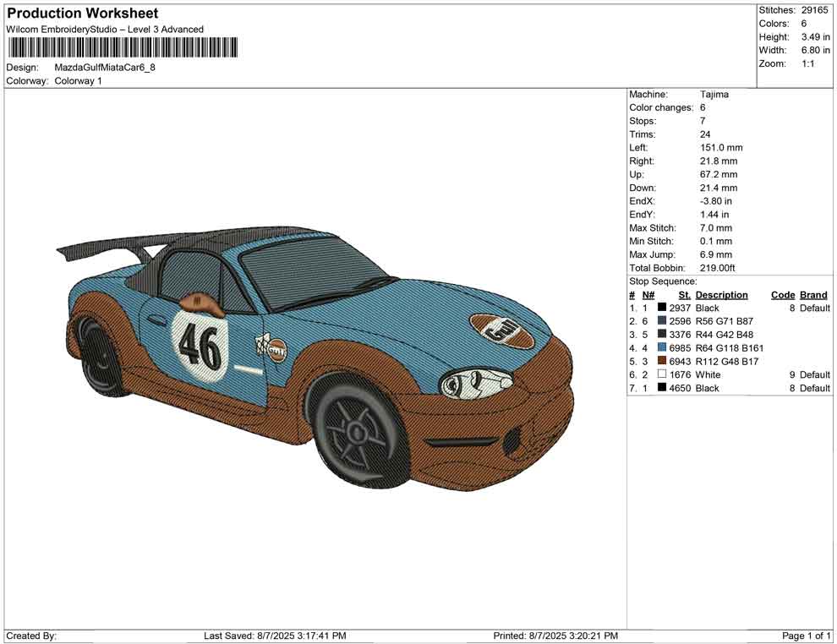Click the R56 G71 B87 description
The image size is (837, 644).
tap(725, 321)
